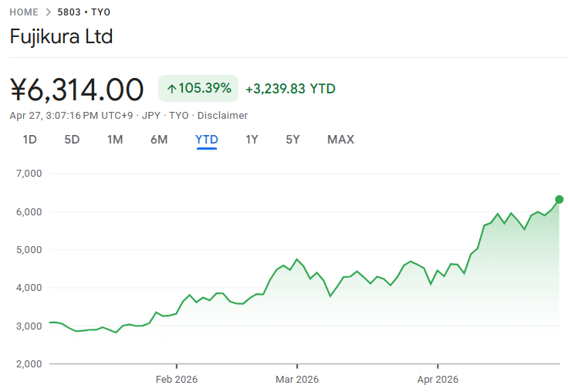Screen dimensions: 568x392
Task: Click the Mar 2026 axis label
Action: pos(297,380)
